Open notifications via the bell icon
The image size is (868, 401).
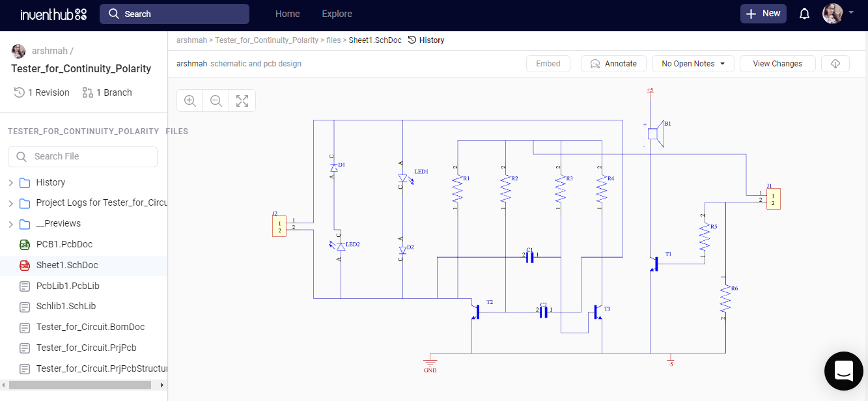pyautogui.click(x=804, y=13)
